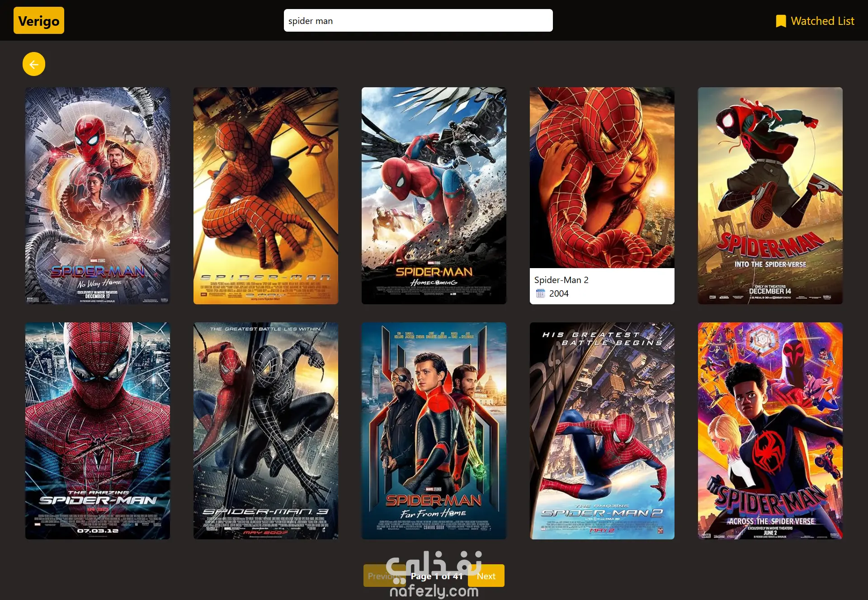Open the Watched List page

tap(822, 21)
